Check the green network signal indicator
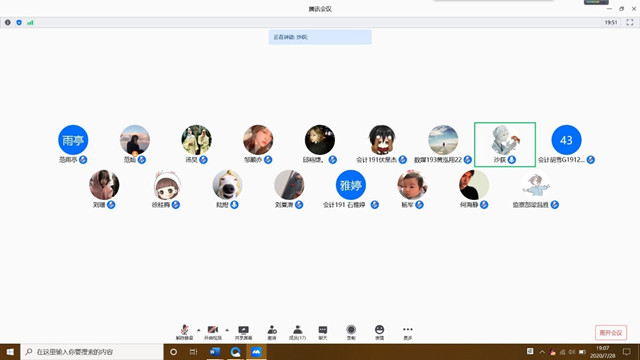Viewport: 640px width, 360px height. coord(30,22)
